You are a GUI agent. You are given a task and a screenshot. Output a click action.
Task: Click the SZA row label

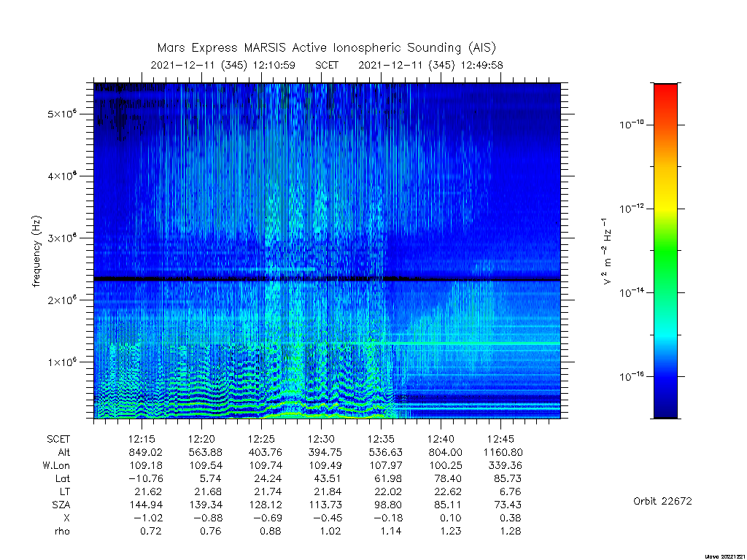61,505
